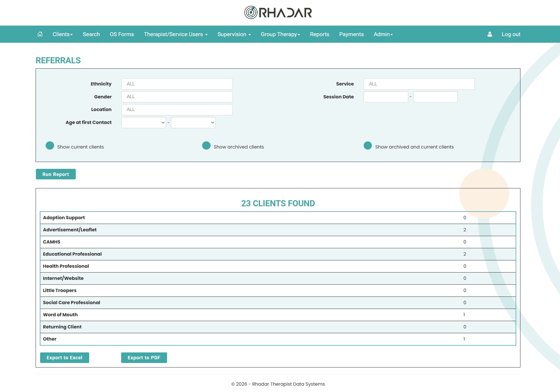The width and height of the screenshot is (560, 392).
Task: Click Little Troopers row label
Action: pos(60,290)
